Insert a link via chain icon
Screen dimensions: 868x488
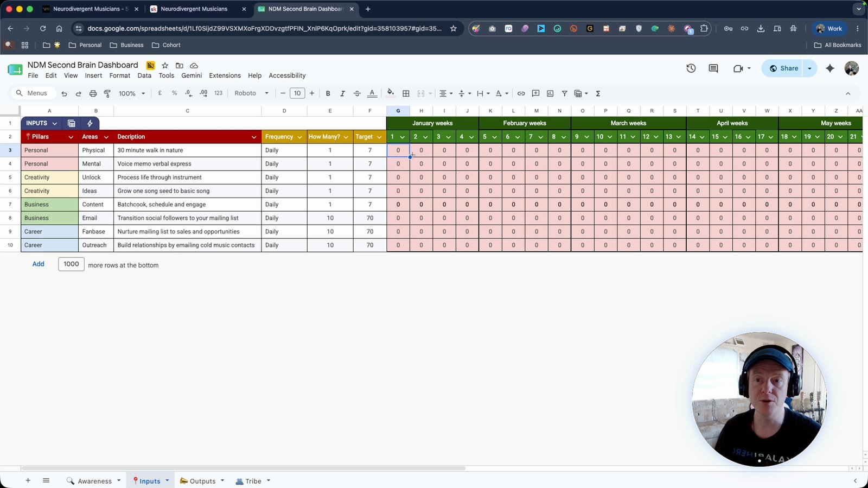(521, 93)
